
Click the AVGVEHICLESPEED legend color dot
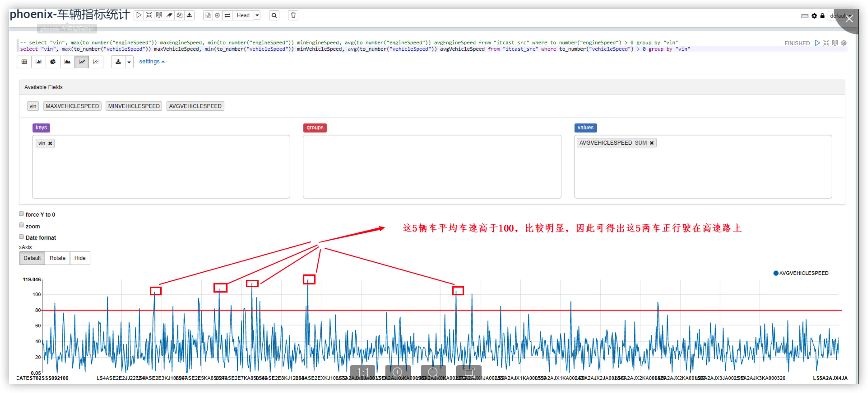tap(776, 273)
